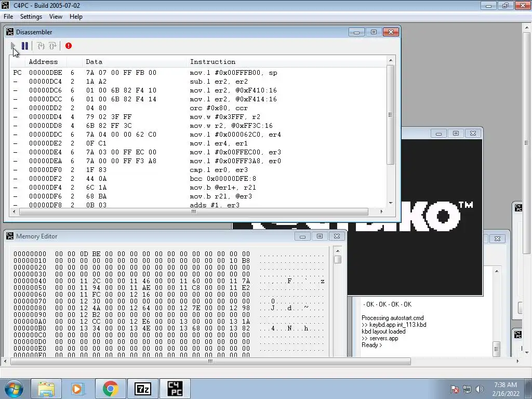
Task: Click 'Ready >' prompt in console window
Action: (x=371, y=345)
